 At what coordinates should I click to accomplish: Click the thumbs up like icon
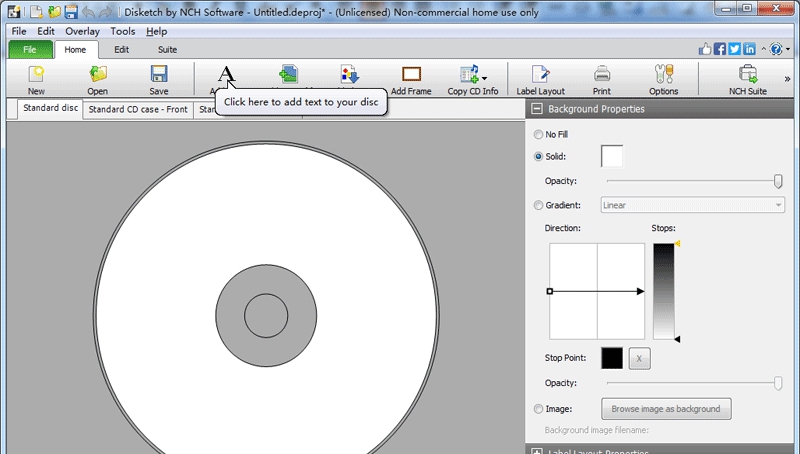[x=705, y=49]
